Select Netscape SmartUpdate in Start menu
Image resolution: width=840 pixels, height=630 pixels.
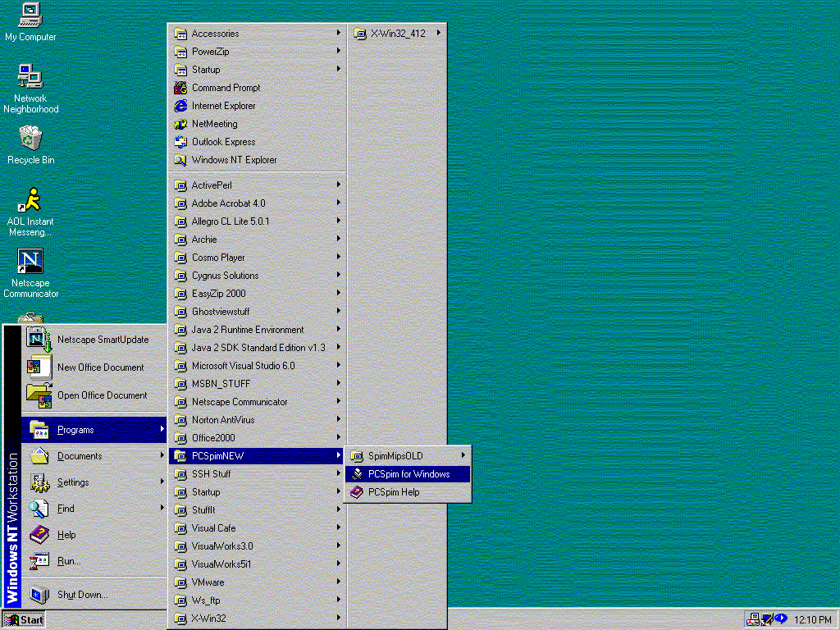click(x=103, y=340)
